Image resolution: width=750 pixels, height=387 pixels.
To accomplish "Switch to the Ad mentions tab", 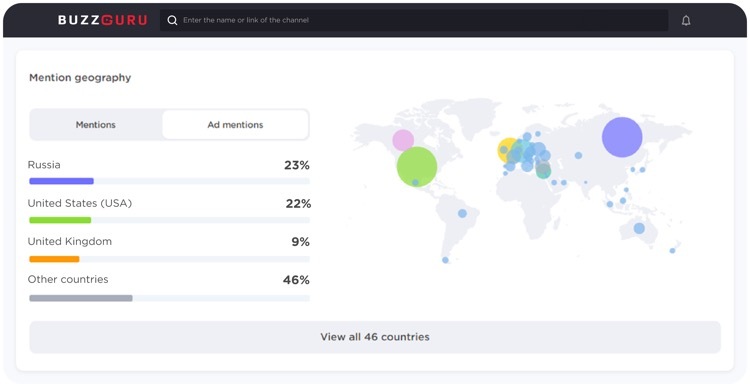I will pos(235,125).
